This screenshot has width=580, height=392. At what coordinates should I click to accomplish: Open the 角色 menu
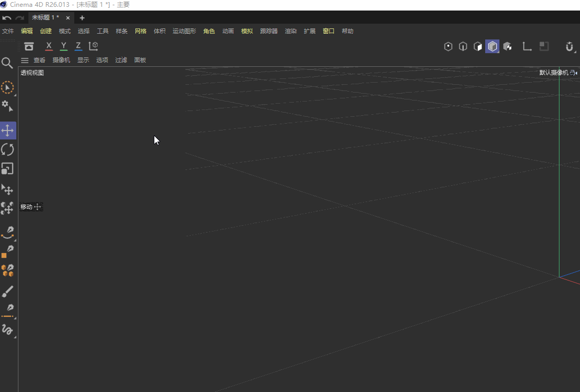click(x=209, y=31)
